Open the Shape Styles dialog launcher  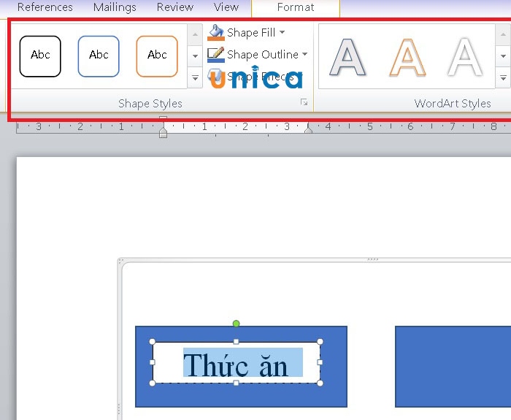click(304, 103)
